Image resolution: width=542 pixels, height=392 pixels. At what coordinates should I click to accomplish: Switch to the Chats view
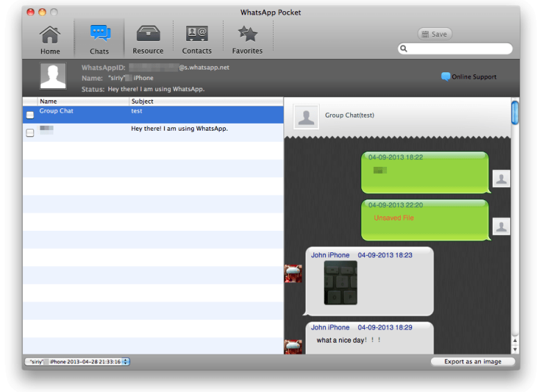tap(99, 40)
